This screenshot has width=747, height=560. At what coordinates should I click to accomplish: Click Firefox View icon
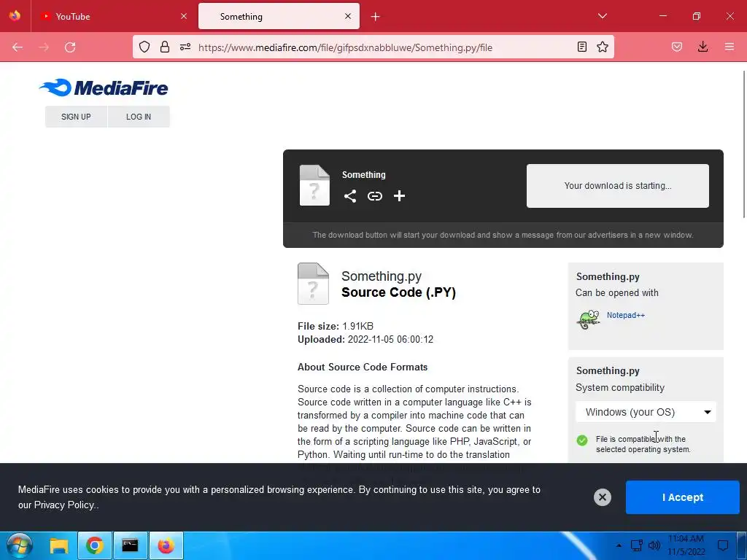pyautogui.click(x=15, y=16)
